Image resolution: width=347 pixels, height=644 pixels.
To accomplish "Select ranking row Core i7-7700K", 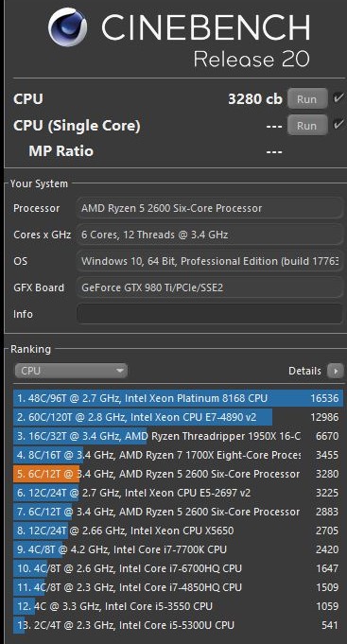I will 178,549.
